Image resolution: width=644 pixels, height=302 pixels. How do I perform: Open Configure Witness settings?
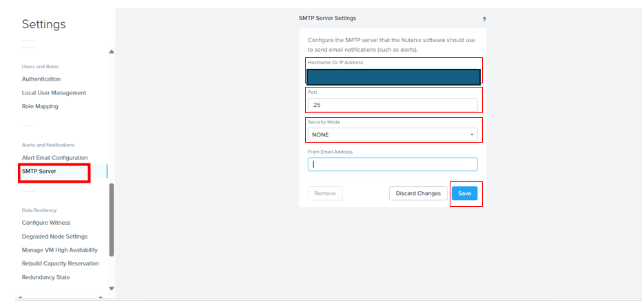point(46,223)
